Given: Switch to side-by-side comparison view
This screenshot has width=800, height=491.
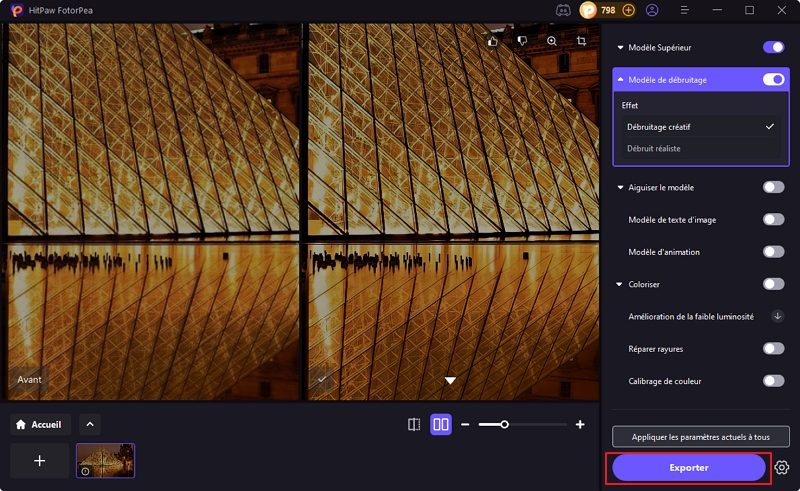Looking at the screenshot, I should 441,425.
